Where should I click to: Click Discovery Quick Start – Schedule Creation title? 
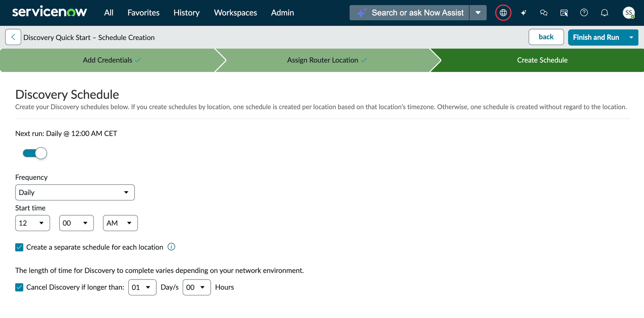coord(89,38)
